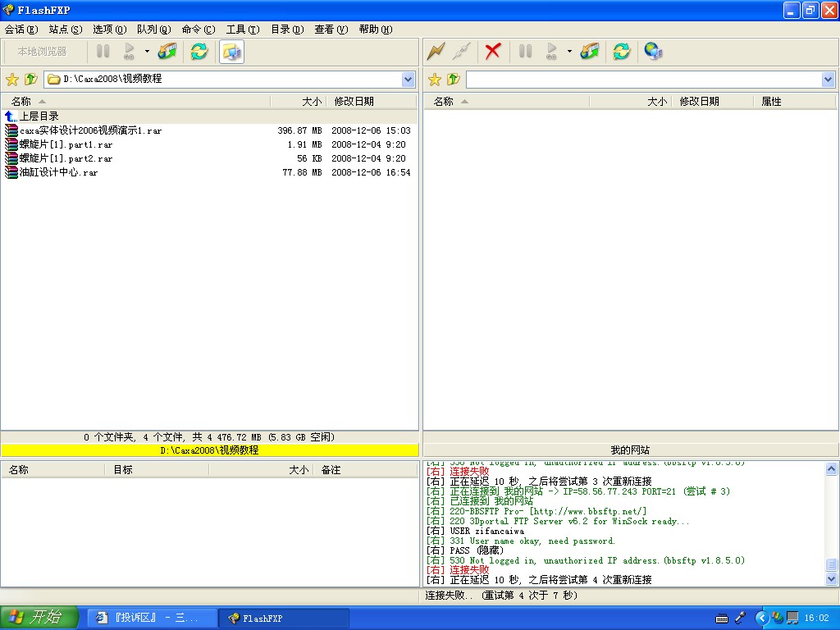Click the tray keyboard language icon
This screenshot has height=630, width=840.
point(722,619)
